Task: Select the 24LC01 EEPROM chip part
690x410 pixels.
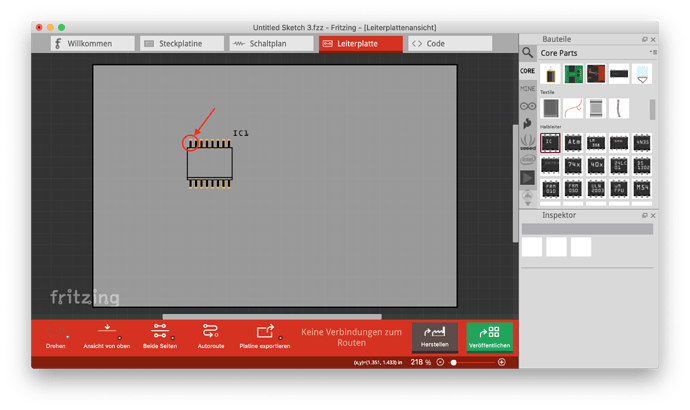Action: [619, 165]
